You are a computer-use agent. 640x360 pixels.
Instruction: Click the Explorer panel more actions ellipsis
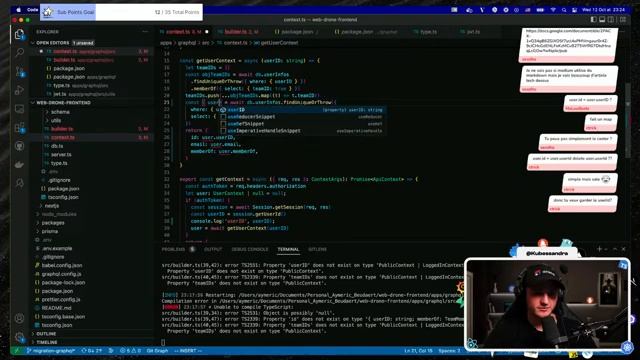pos(145,31)
